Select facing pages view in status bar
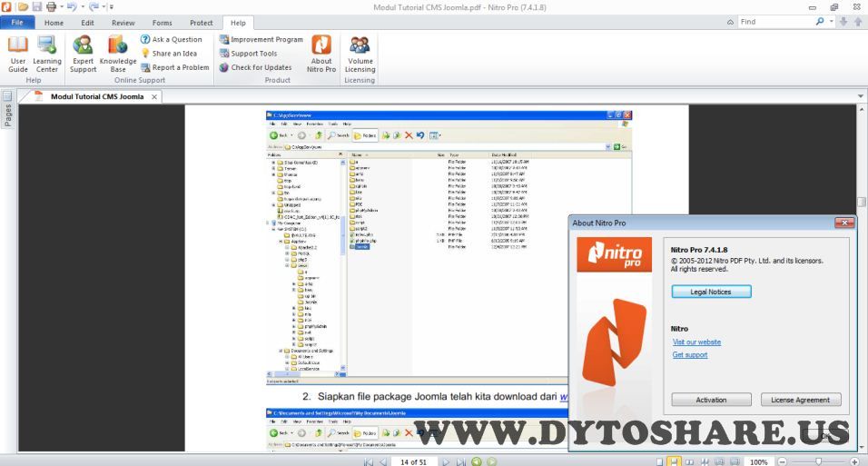This screenshot has width=868, height=466. 689,461
